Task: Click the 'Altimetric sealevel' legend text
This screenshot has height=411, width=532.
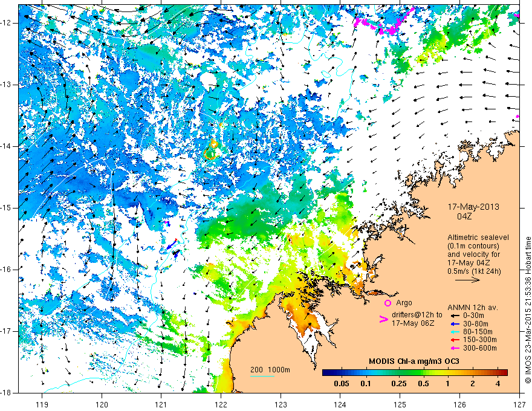Action: 478,238
